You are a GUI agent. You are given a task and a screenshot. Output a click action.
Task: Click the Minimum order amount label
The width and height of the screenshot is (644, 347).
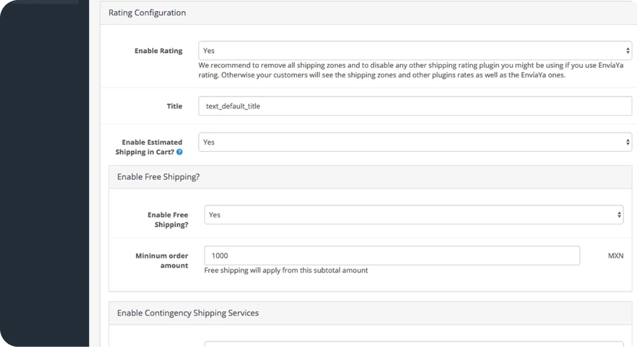pyautogui.click(x=162, y=260)
